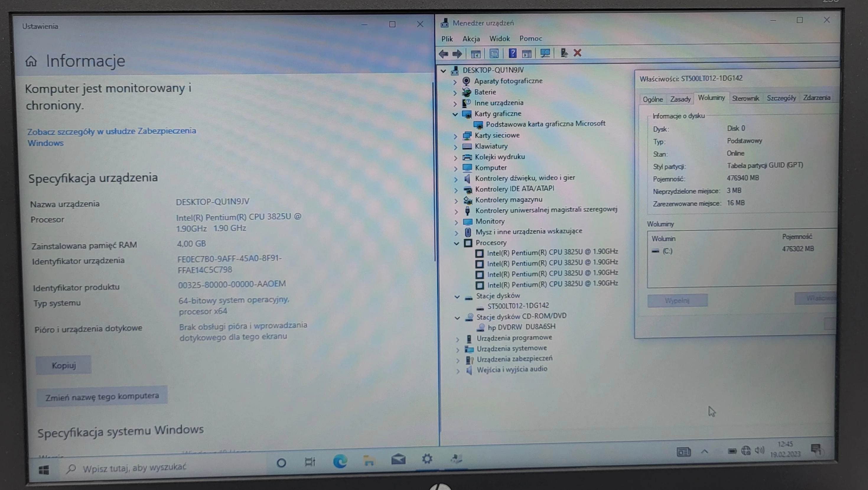Viewport: 868px width, 490px height.
Task: Open the Mail app from the taskbar
Action: (398, 459)
